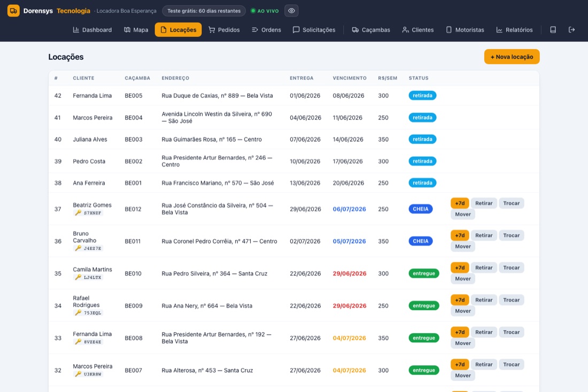Click the AO VIVO status indicator
The height and width of the screenshot is (392, 588).
[265, 11]
